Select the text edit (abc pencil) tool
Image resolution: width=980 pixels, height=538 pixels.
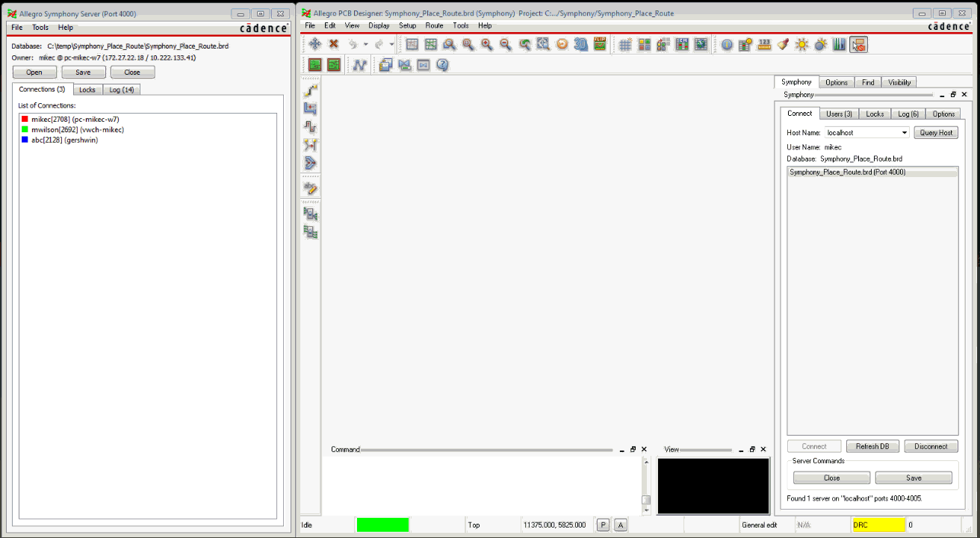[311, 188]
